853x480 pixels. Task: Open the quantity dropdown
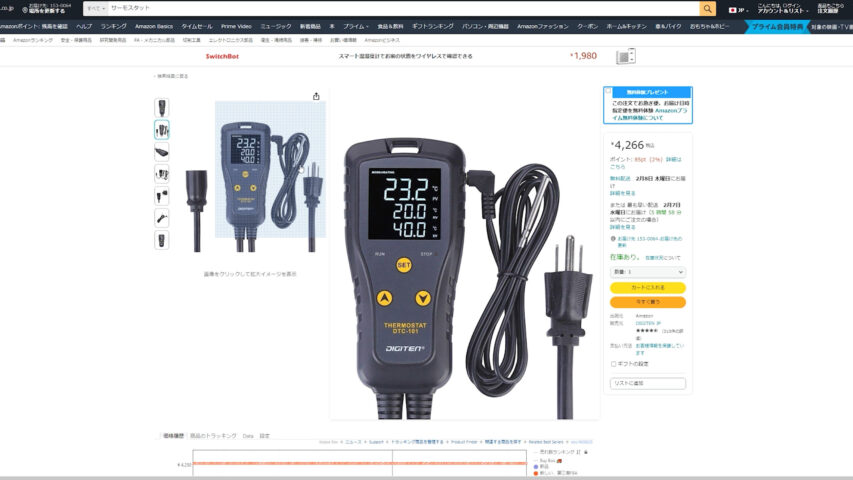648,271
